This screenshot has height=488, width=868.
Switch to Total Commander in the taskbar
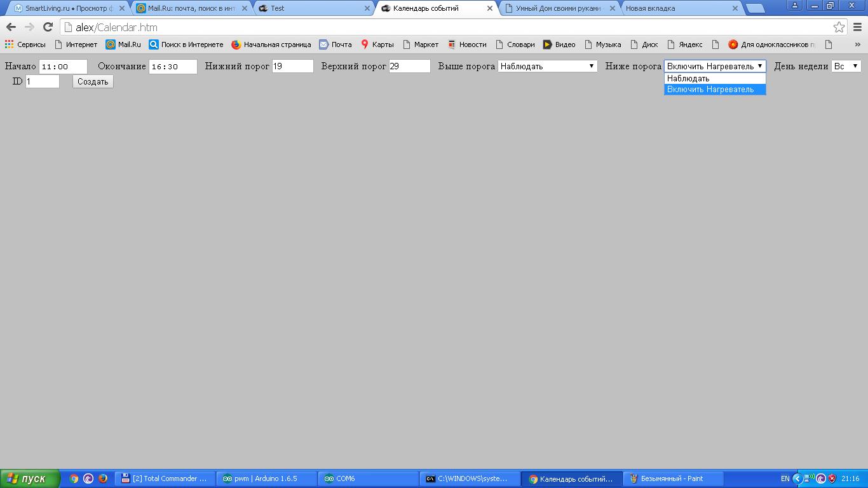(x=165, y=478)
